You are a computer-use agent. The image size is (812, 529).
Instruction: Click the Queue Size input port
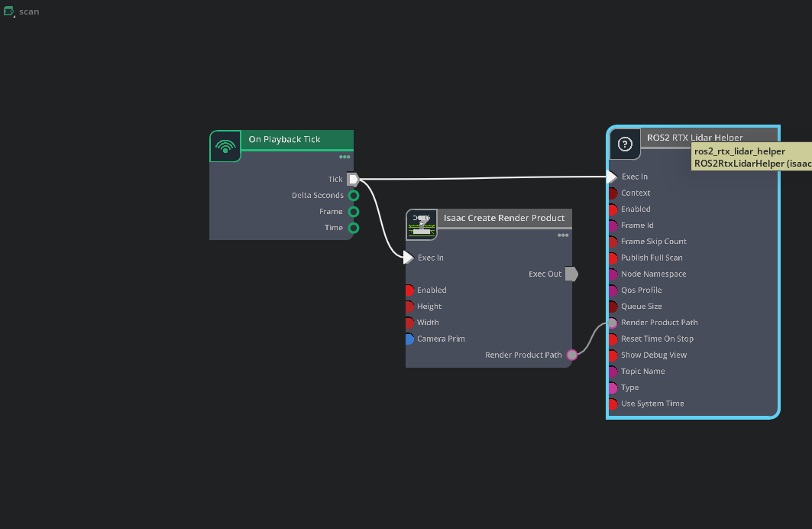coord(613,307)
